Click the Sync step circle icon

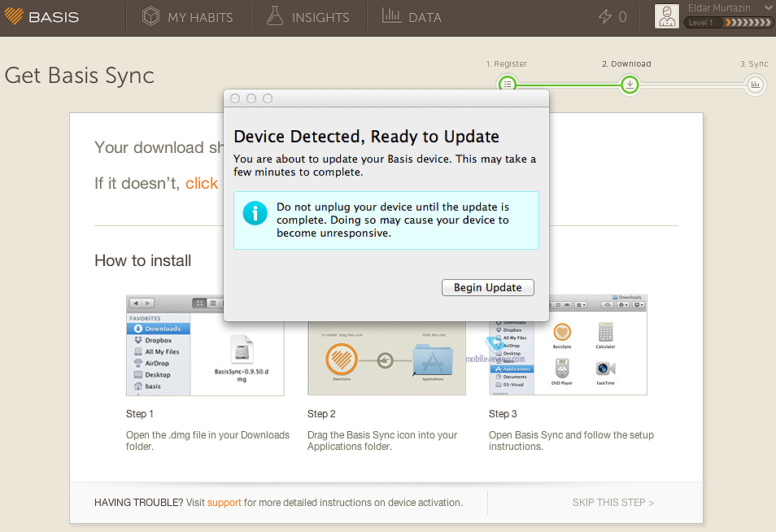[755, 84]
